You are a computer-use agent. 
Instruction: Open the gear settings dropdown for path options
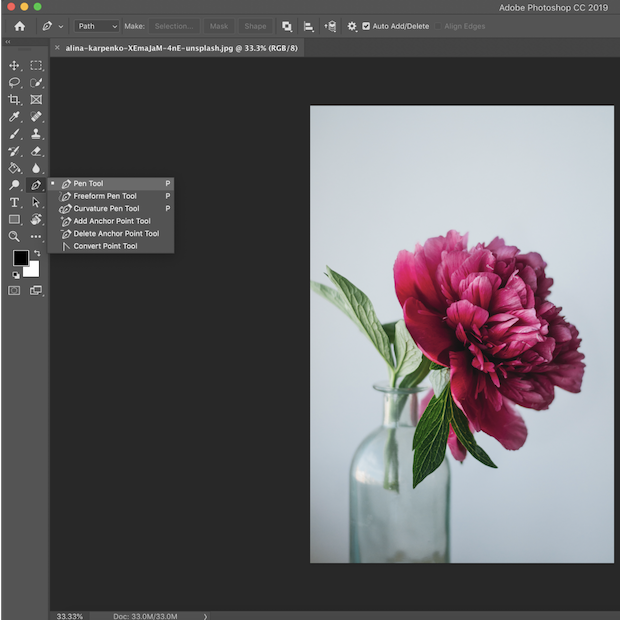pos(351,26)
